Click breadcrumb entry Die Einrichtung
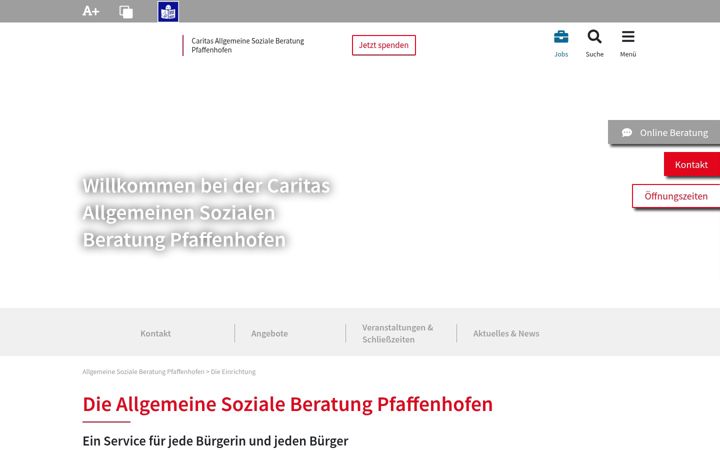Viewport: 720px width, 450px height. (233, 371)
